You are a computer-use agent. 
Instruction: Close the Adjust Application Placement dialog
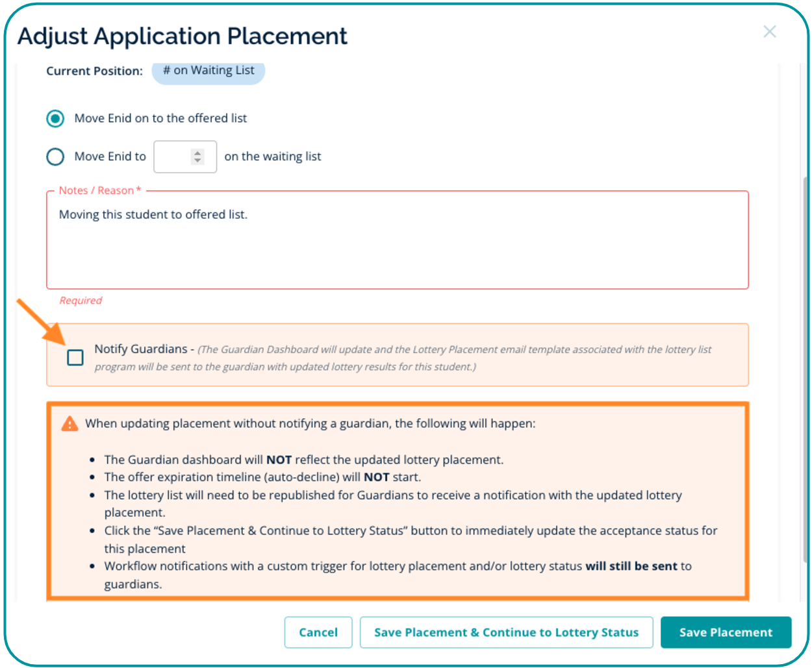pos(769,32)
